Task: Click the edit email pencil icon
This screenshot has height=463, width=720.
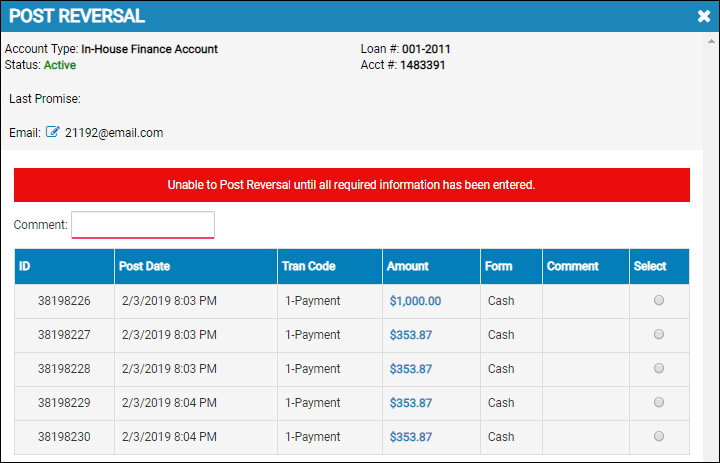Action: (53, 132)
